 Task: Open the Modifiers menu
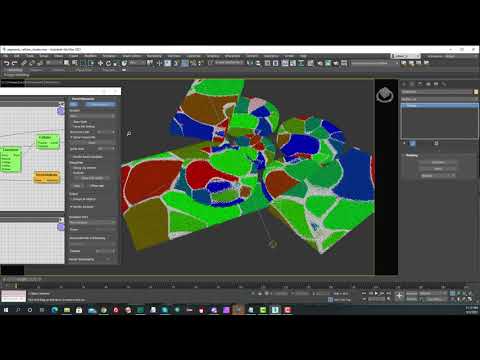[x=90, y=56]
